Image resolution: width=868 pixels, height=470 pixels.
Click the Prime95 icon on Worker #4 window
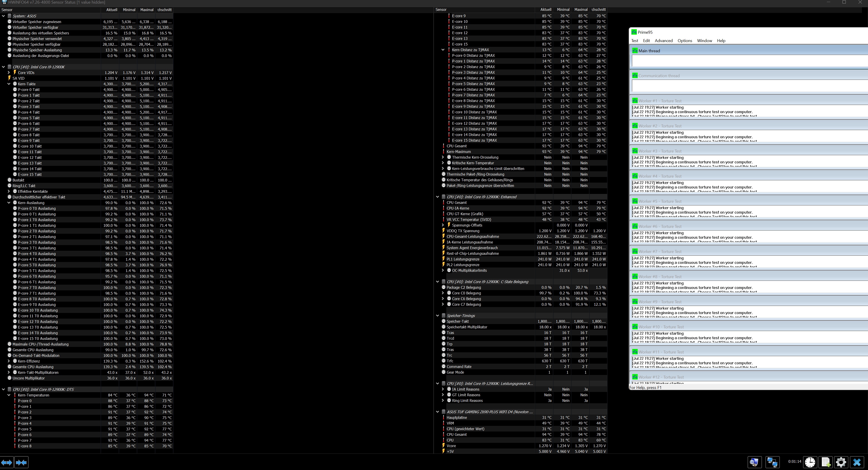click(635, 176)
